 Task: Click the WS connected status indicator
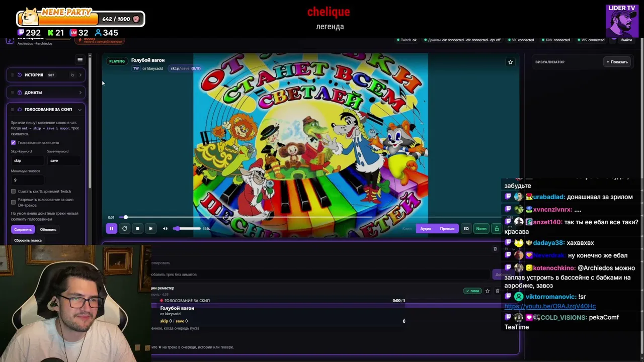coord(591,40)
